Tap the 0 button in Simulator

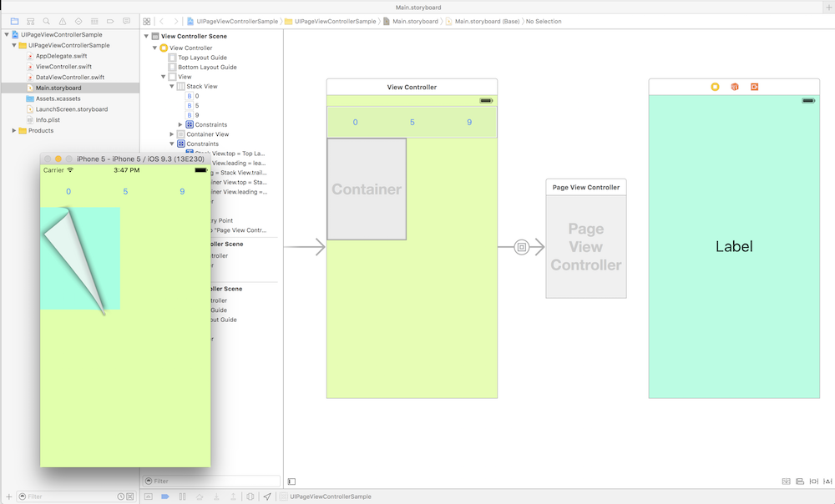coord(68,192)
